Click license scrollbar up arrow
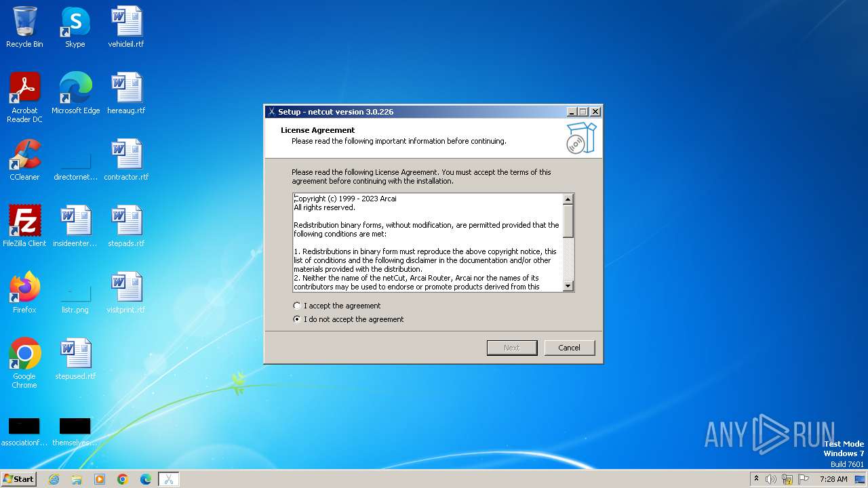This screenshot has height=488, width=868. pyautogui.click(x=568, y=199)
